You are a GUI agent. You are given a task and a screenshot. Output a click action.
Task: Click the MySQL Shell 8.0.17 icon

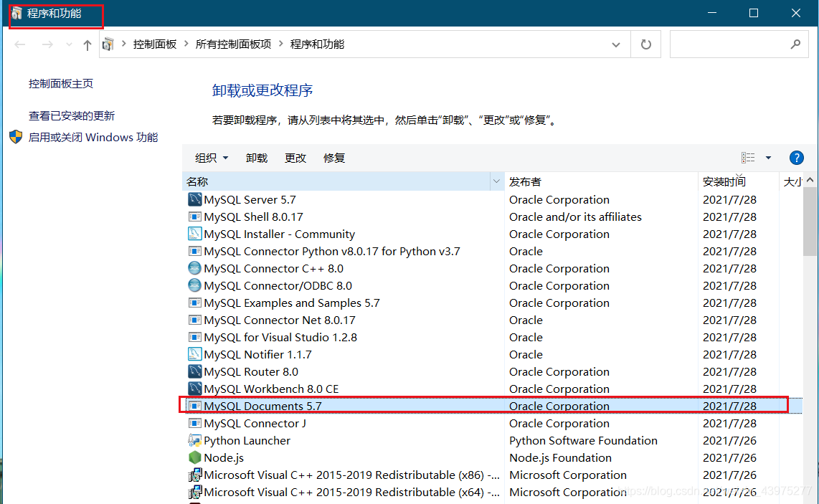tap(194, 217)
